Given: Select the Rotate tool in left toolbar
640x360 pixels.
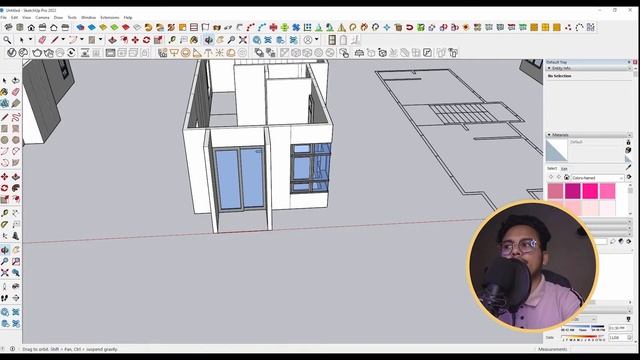Looking at the screenshot, I should tap(4, 188).
